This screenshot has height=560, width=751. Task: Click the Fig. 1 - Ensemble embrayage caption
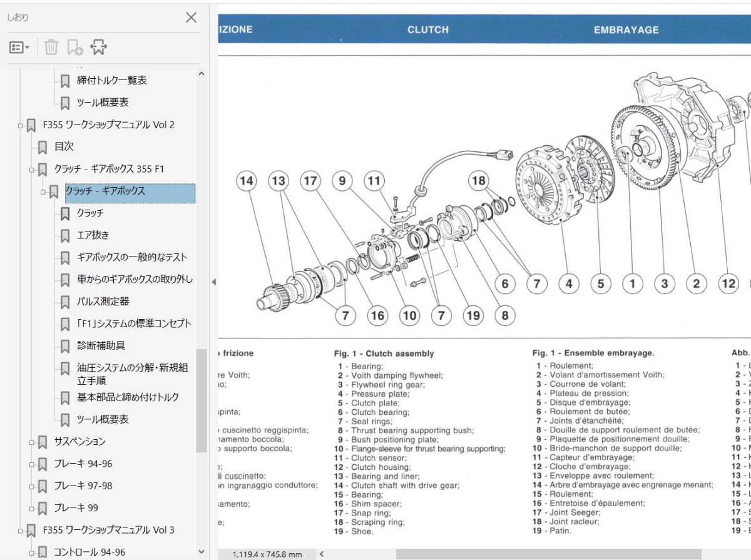pos(593,353)
